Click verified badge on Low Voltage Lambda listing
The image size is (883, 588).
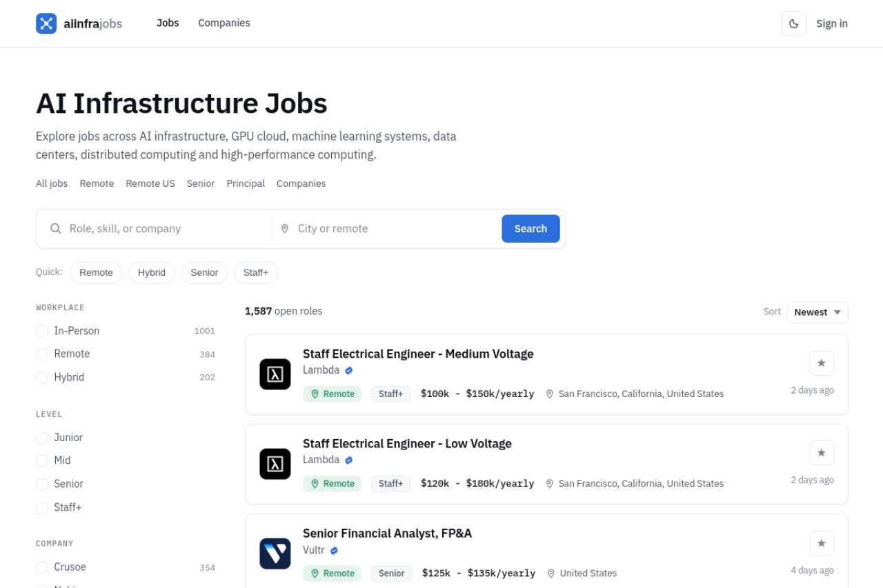349,460
